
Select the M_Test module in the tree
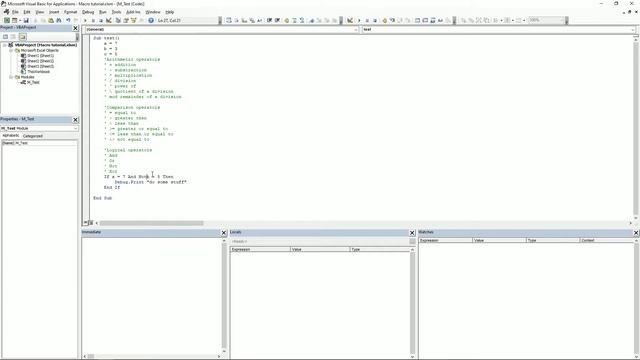[x=30, y=82]
